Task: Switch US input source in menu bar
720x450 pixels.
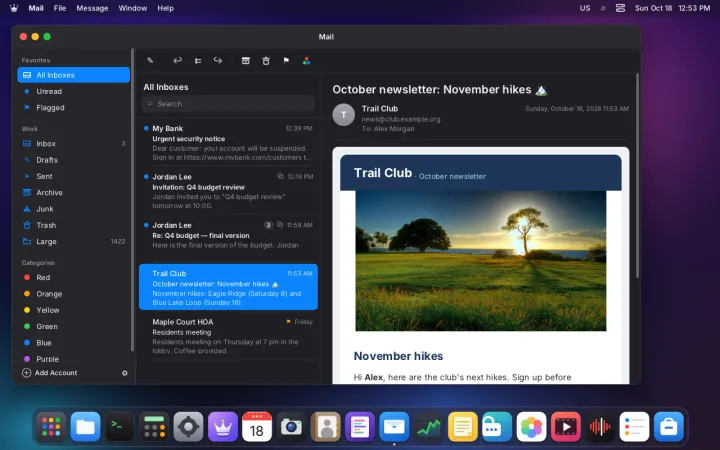Action: pos(585,8)
